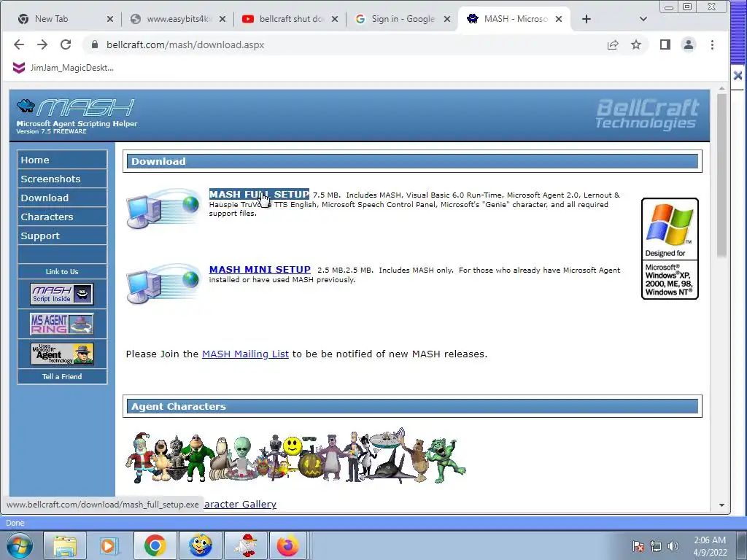Click the address bar URL field

352,44
